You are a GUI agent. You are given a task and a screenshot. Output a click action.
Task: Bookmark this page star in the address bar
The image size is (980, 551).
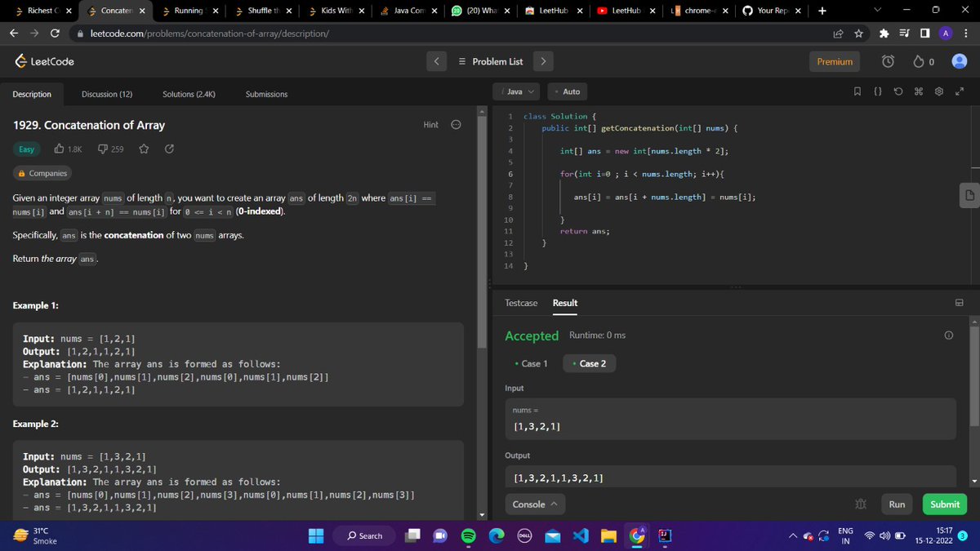[859, 33]
